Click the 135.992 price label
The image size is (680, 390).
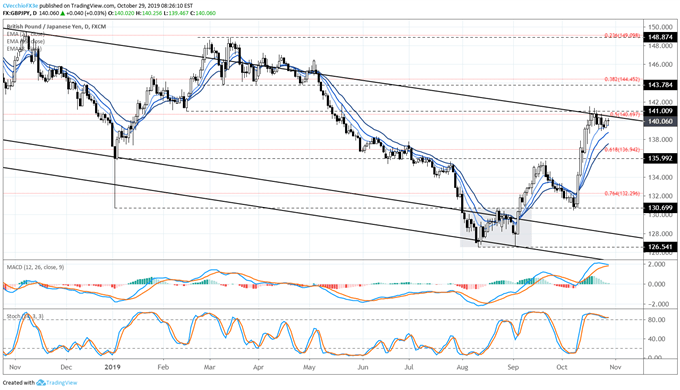[x=660, y=159]
